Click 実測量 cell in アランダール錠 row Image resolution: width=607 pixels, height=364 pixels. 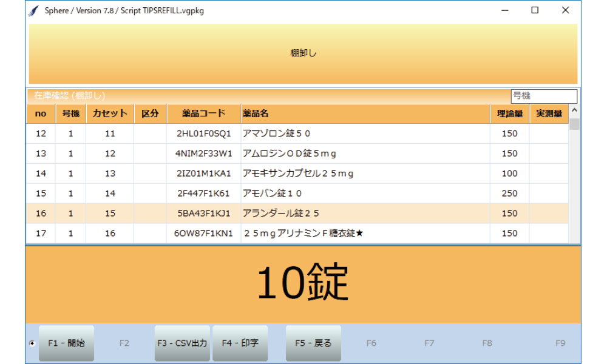[549, 214]
